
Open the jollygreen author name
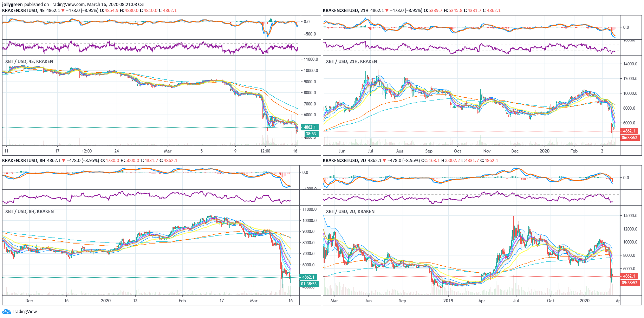pos(12,5)
